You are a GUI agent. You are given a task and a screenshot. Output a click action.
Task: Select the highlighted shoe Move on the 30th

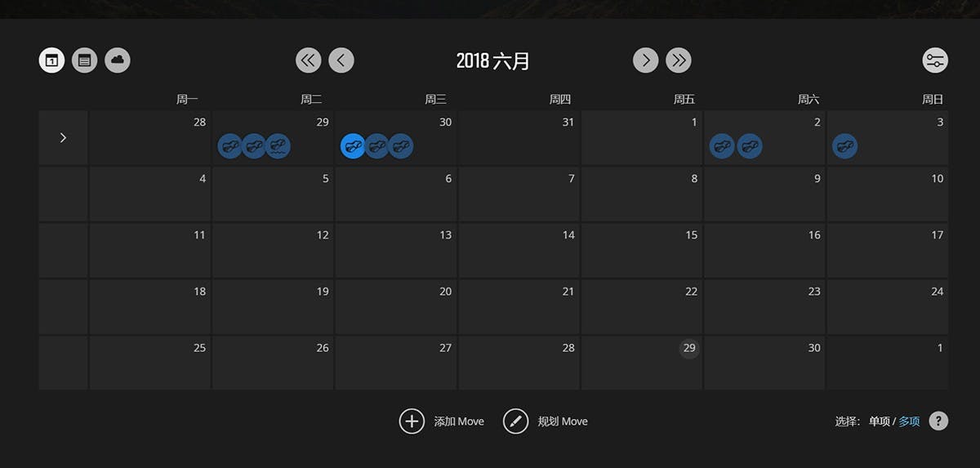(x=353, y=147)
